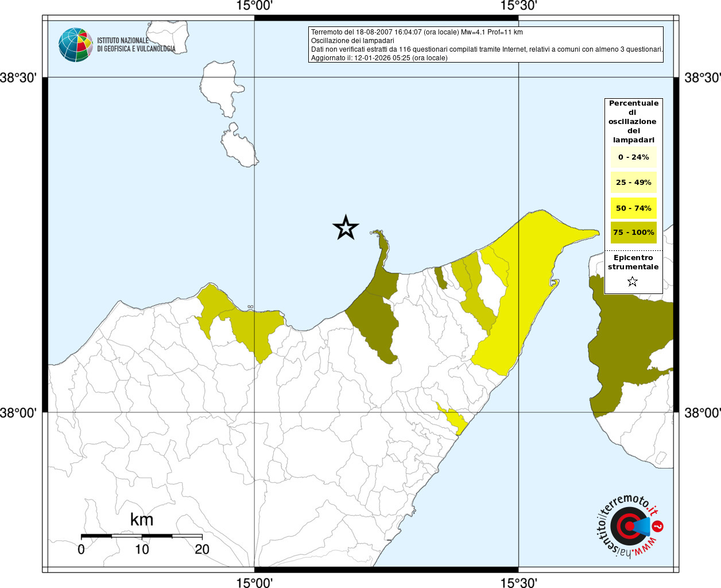Click the "km" scale bar label
The width and height of the screenshot is (721, 588).
[141, 520]
